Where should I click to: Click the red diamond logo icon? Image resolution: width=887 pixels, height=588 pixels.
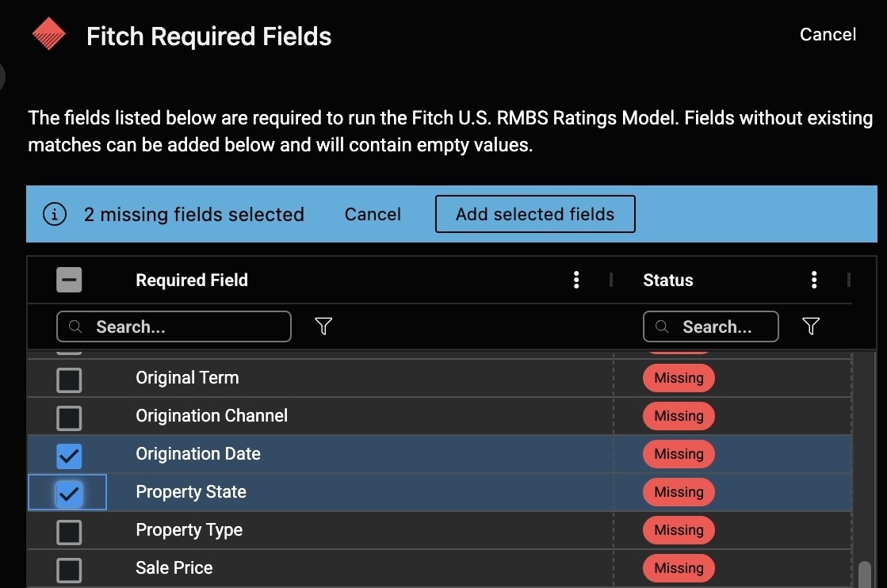[48, 35]
